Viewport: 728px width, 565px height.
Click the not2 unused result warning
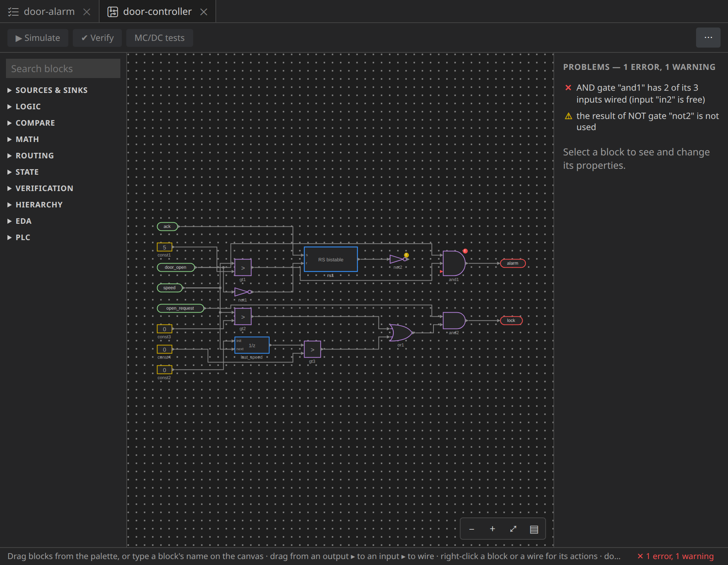642,122
